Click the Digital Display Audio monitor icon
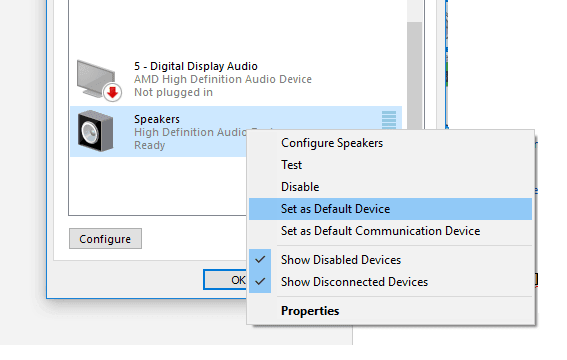567x360 pixels. pyautogui.click(x=96, y=79)
